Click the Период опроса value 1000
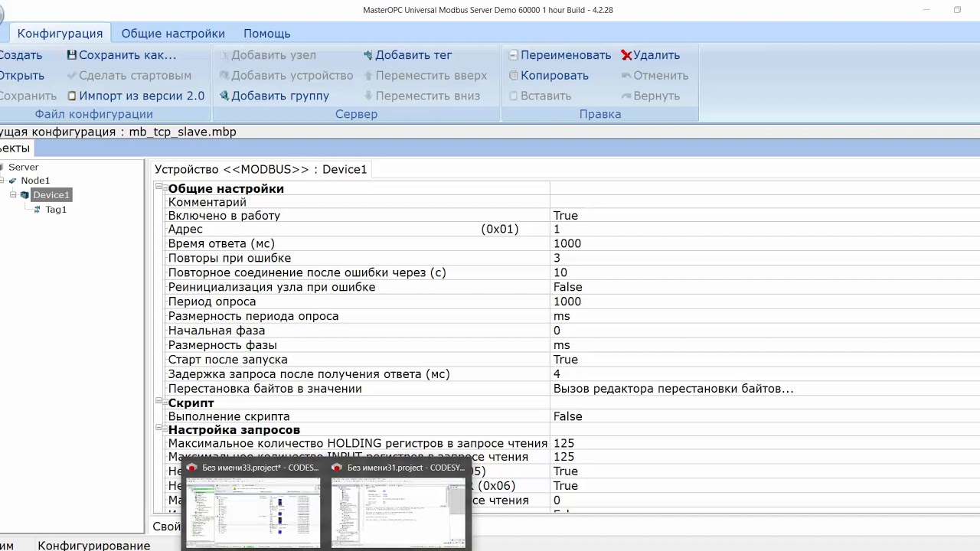This screenshot has height=551, width=980. (x=567, y=302)
